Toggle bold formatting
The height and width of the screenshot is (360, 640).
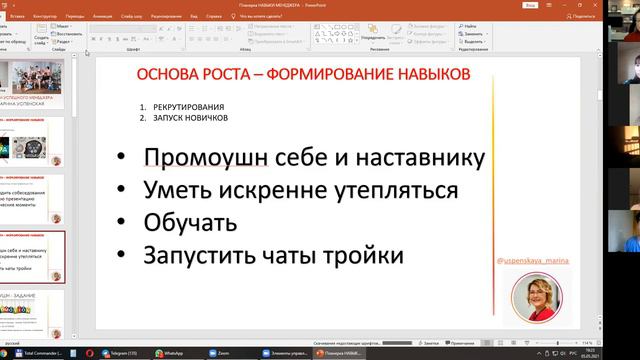93,39
